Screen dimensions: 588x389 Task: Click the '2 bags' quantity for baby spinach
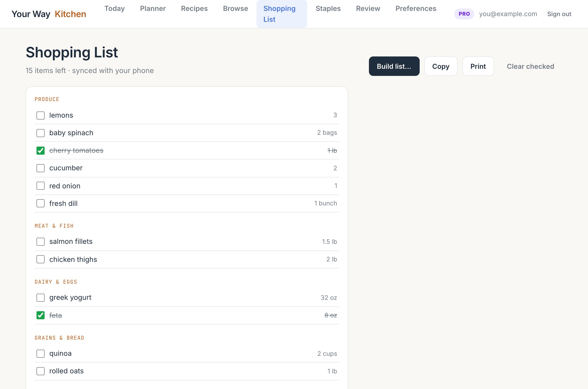tap(327, 133)
